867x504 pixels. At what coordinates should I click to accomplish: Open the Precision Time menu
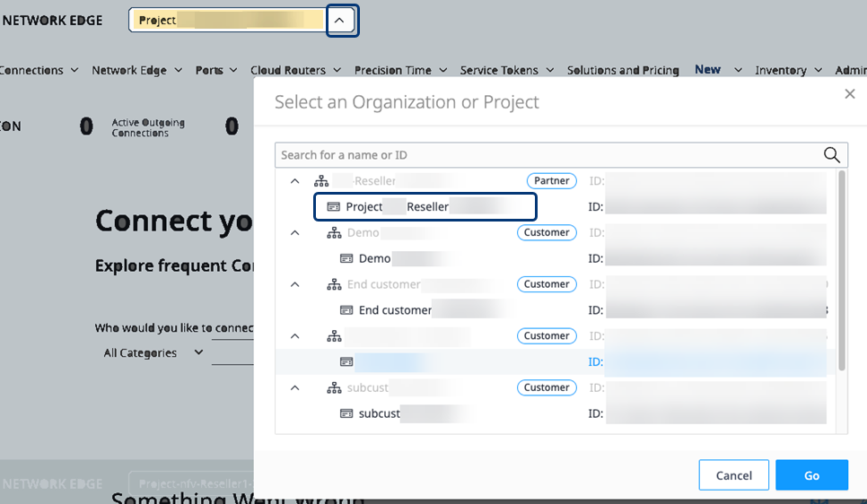point(400,70)
